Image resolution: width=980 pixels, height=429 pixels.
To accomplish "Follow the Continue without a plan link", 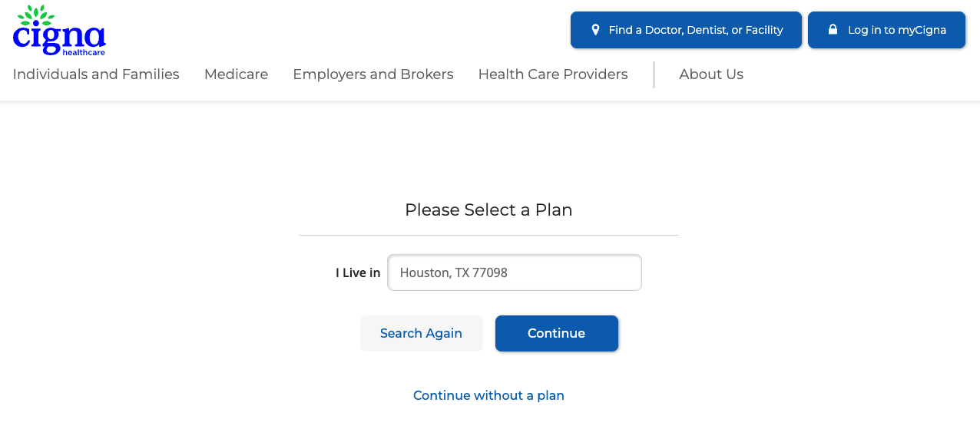I will tap(488, 395).
